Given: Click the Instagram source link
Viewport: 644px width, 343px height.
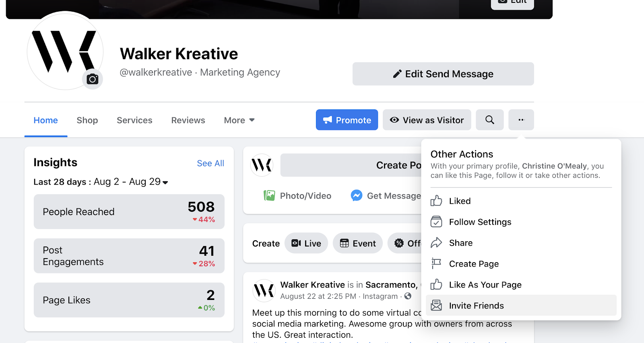Looking at the screenshot, I should coord(380,296).
